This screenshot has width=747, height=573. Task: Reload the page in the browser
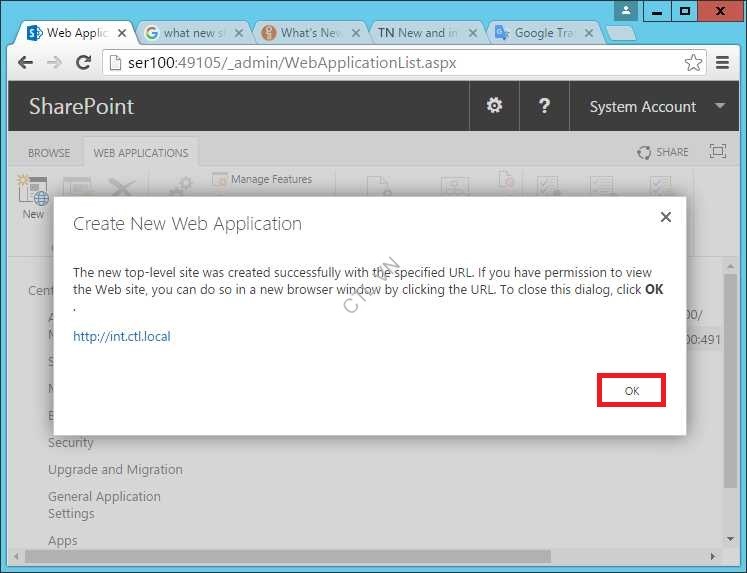(x=84, y=63)
